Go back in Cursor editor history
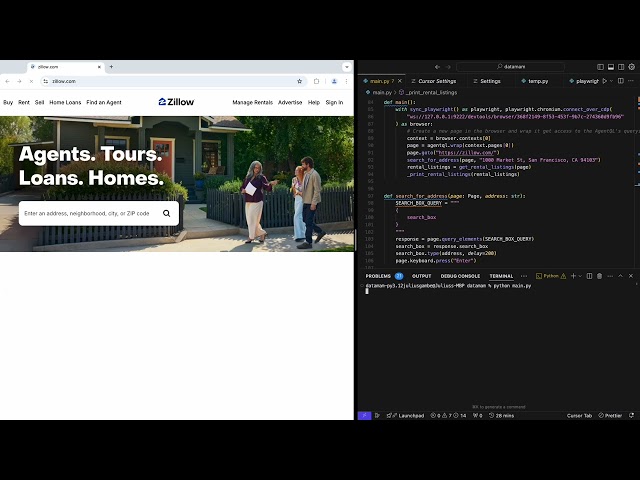The height and width of the screenshot is (480, 640). click(438, 67)
